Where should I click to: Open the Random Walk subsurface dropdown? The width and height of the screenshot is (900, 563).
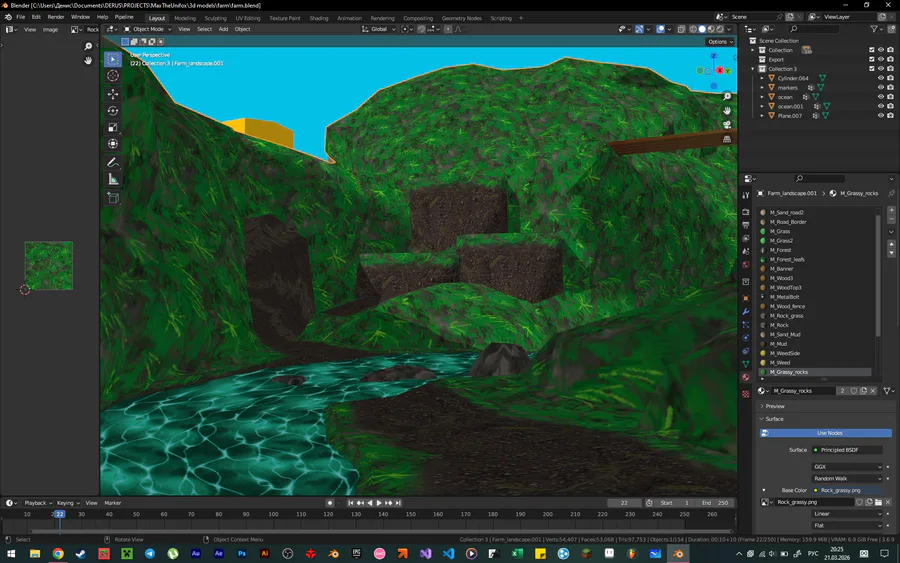(x=847, y=478)
